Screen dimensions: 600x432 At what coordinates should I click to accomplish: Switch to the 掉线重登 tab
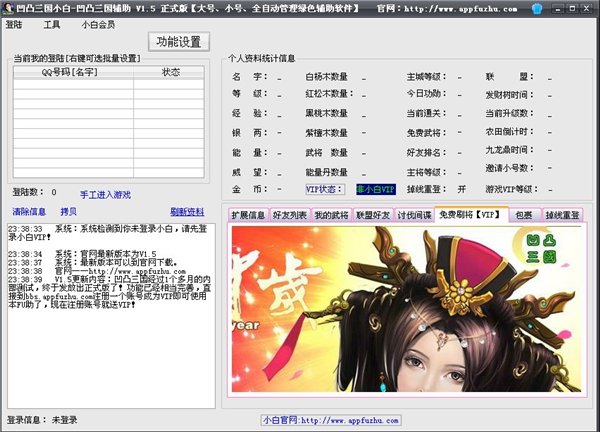(x=562, y=215)
